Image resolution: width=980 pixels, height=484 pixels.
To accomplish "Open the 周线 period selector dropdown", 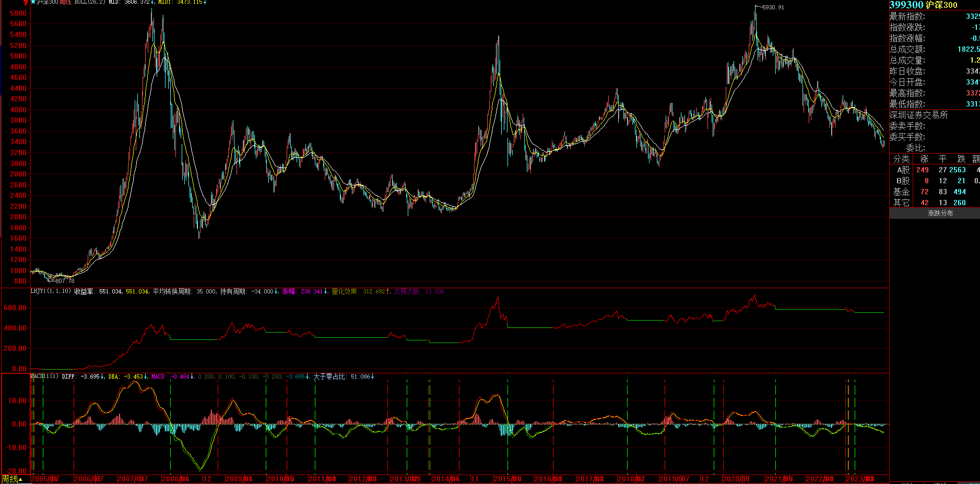I will pyautogui.click(x=11, y=479).
